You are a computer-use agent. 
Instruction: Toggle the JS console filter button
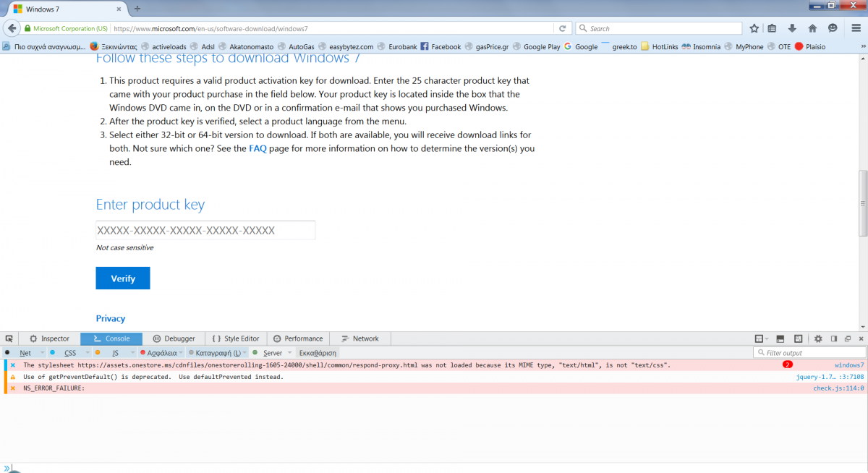(115, 353)
